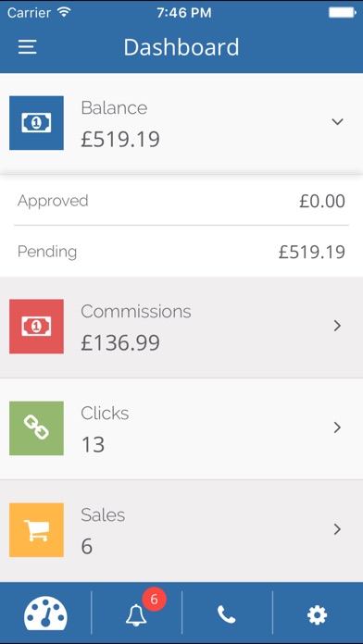Open settings via the gear icon
This screenshot has width=363, height=644.
pyautogui.click(x=318, y=615)
